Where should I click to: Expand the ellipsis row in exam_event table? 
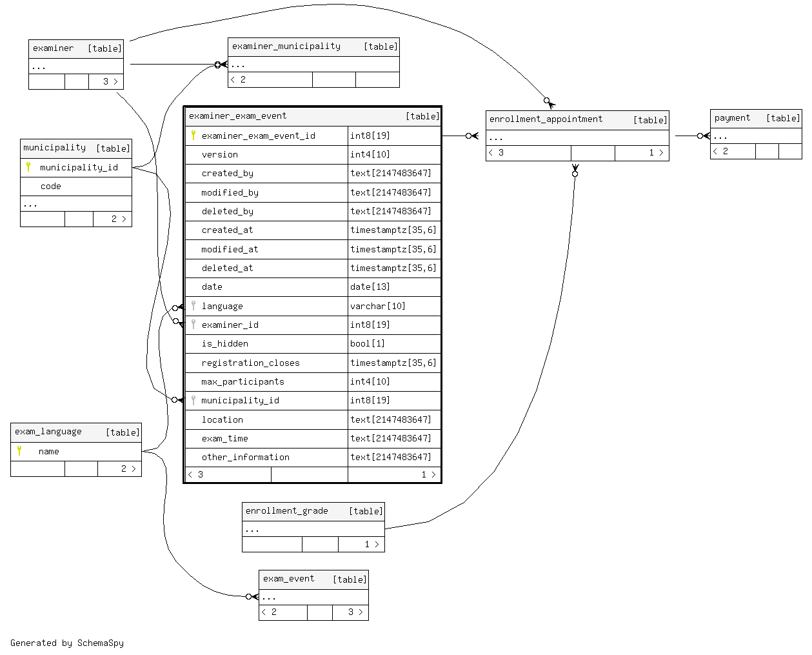pos(313,597)
